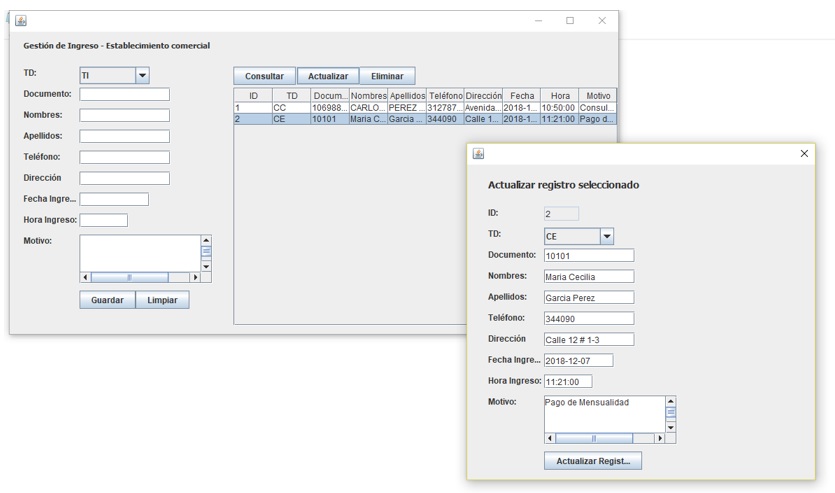Select the CE cell in row 2

point(292,119)
